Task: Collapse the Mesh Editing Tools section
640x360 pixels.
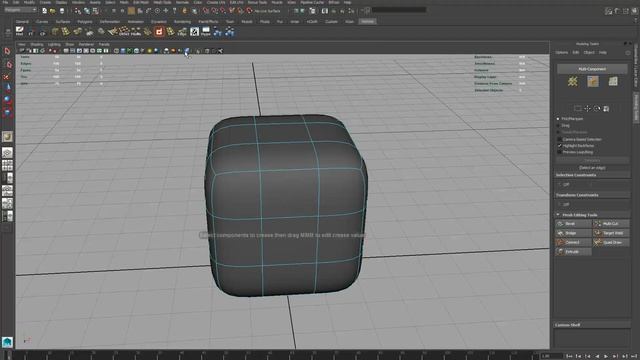Action: click(x=593, y=215)
